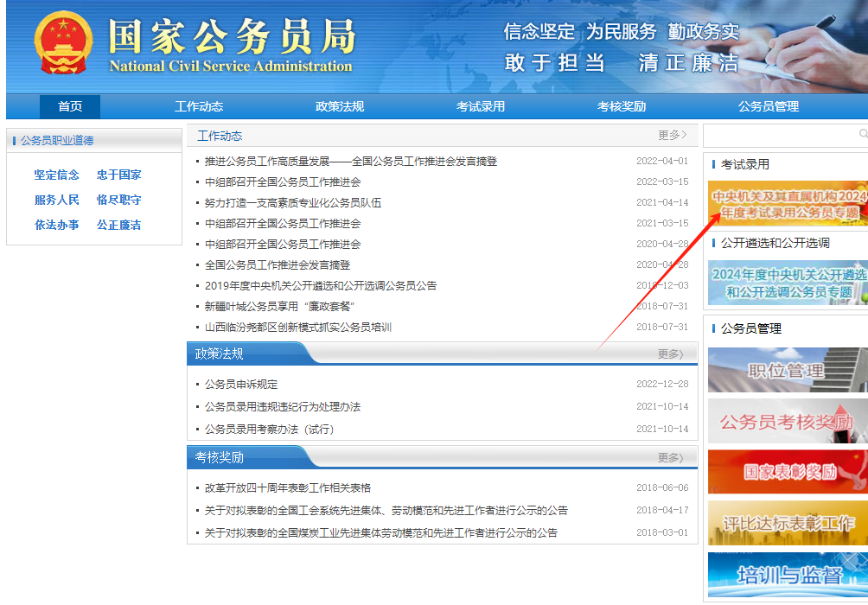
Task: Open 全国工会系统先进集体 公示 announcement
Action: 386,510
